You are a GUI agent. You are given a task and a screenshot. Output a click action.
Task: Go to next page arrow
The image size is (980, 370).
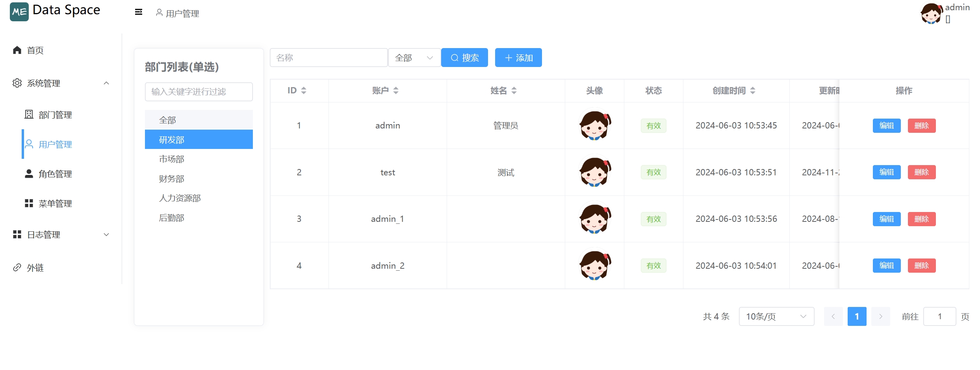[880, 316]
